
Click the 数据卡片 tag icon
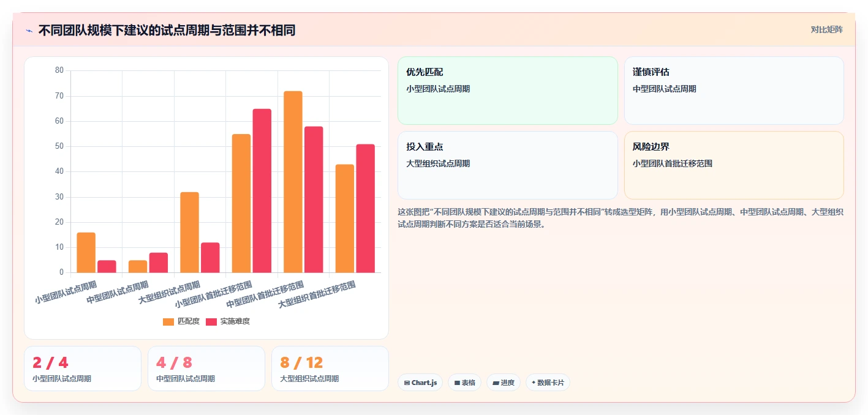point(534,383)
